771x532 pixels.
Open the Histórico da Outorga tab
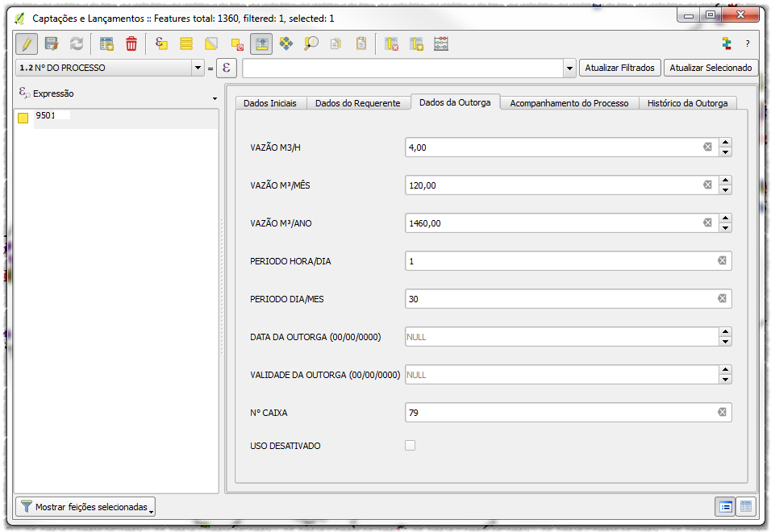click(x=687, y=103)
